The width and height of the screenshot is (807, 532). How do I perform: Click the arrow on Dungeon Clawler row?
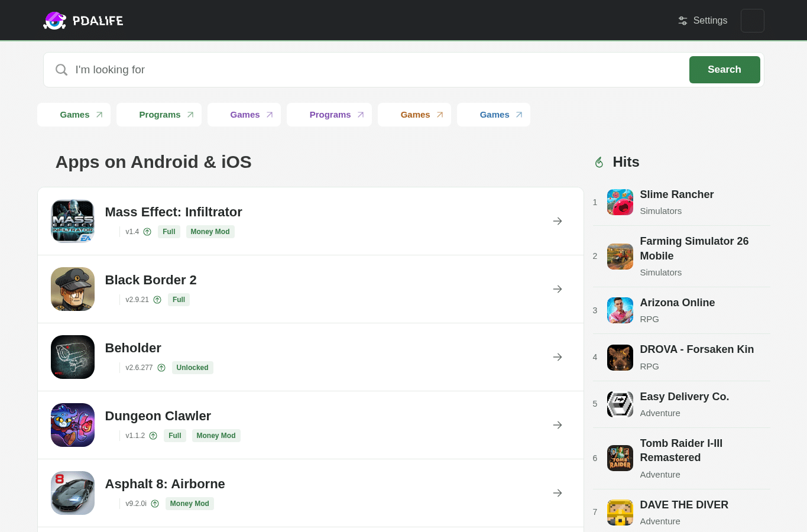[x=558, y=425]
